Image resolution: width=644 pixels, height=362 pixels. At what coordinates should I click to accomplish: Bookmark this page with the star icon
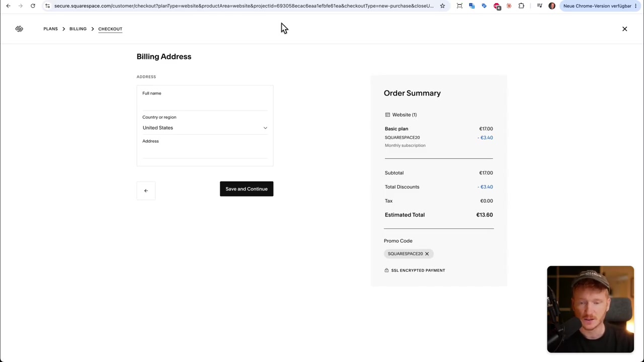point(442,6)
